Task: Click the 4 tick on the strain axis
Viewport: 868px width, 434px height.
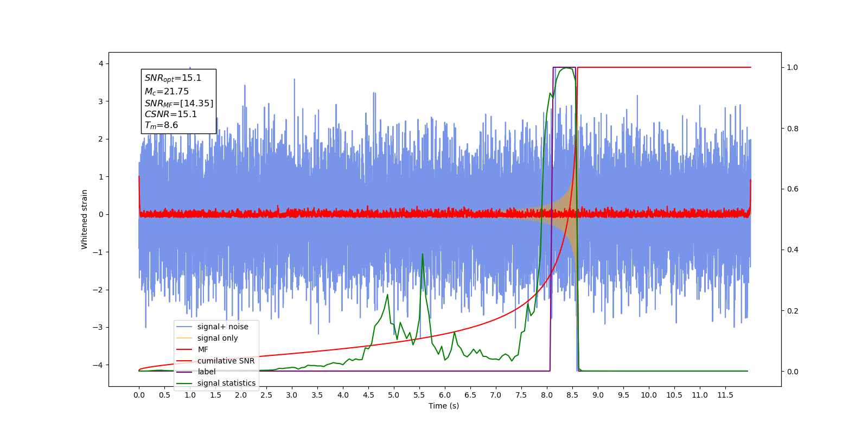Action: click(x=101, y=63)
